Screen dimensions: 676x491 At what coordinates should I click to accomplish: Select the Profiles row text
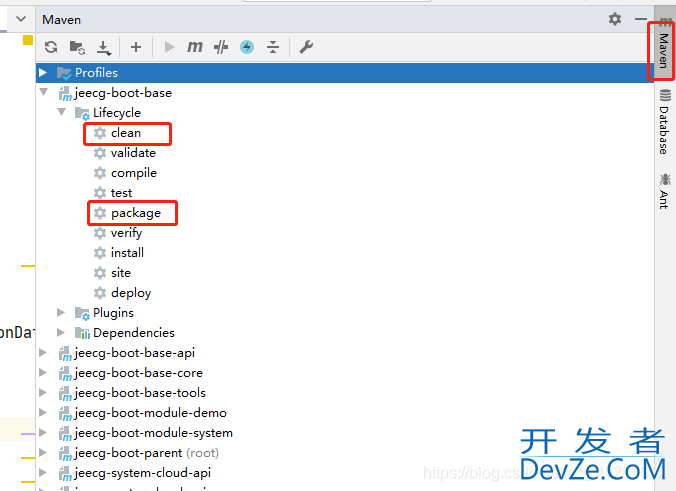[96, 72]
